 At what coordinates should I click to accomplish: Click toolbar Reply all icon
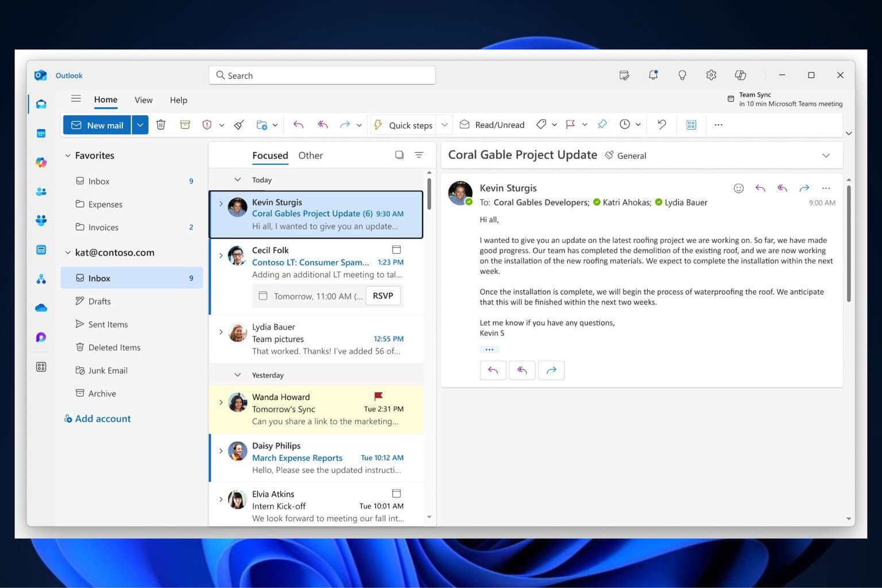click(x=323, y=125)
